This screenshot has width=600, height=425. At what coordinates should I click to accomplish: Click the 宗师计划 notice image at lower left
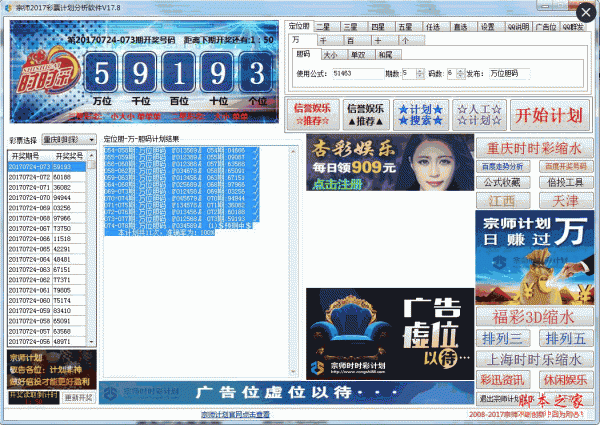pyautogui.click(x=52, y=370)
